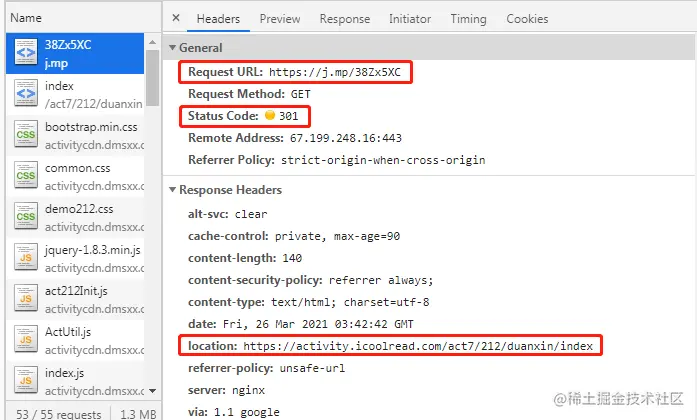Click the strict-origin-when-cross-origin referrer policy value
This screenshot has height=420, width=697.
coord(383,160)
